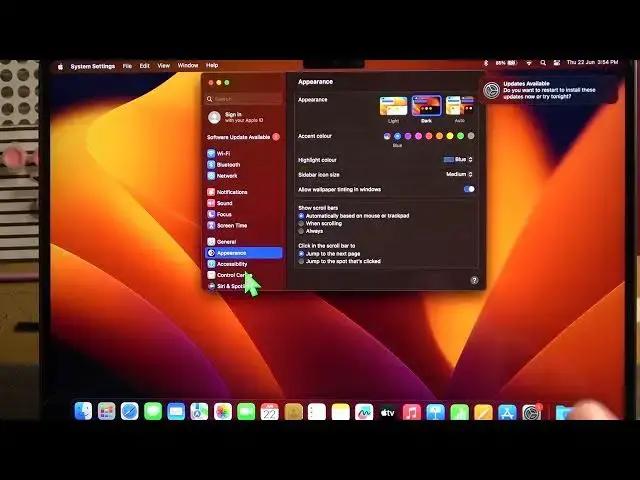Viewport: 640px width, 480px height.
Task: Open Photos from the Dock
Action: (x=223, y=411)
